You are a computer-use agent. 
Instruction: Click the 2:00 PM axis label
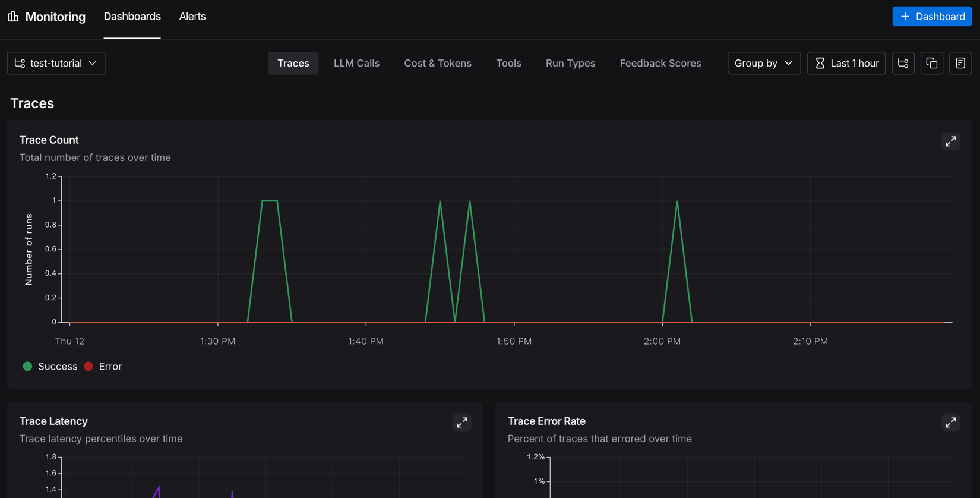click(x=662, y=342)
